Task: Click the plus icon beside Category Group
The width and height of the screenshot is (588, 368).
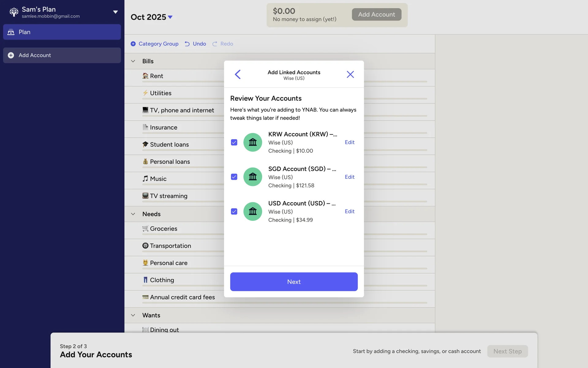Action: point(133,44)
